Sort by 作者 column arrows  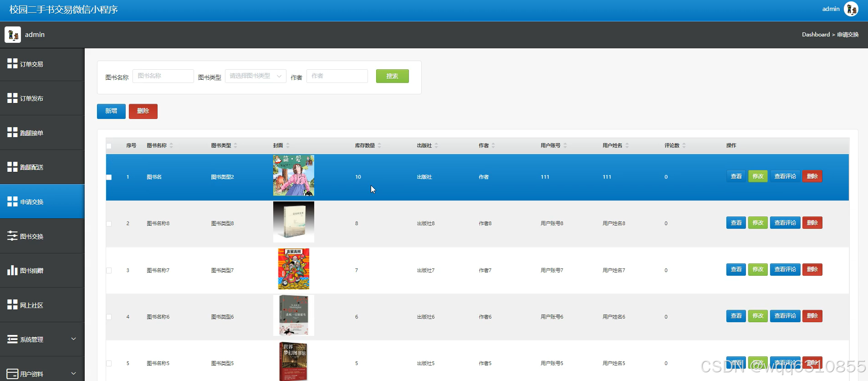(493, 145)
